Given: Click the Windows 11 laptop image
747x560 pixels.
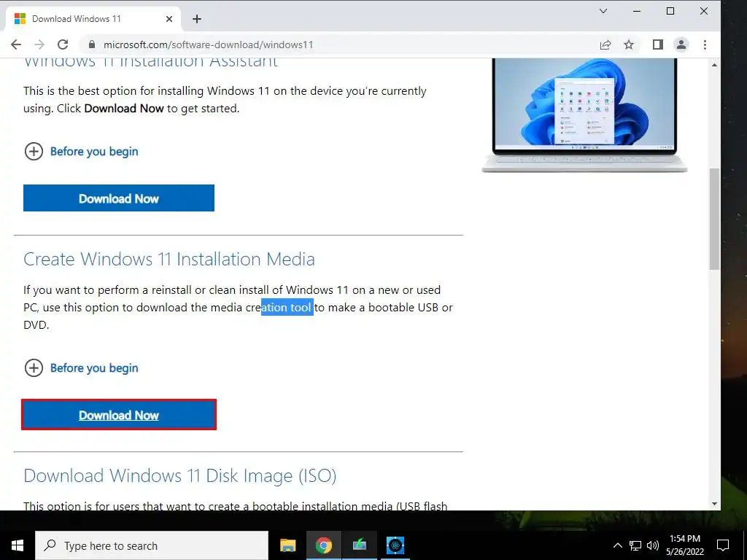Looking at the screenshot, I should tap(584, 115).
